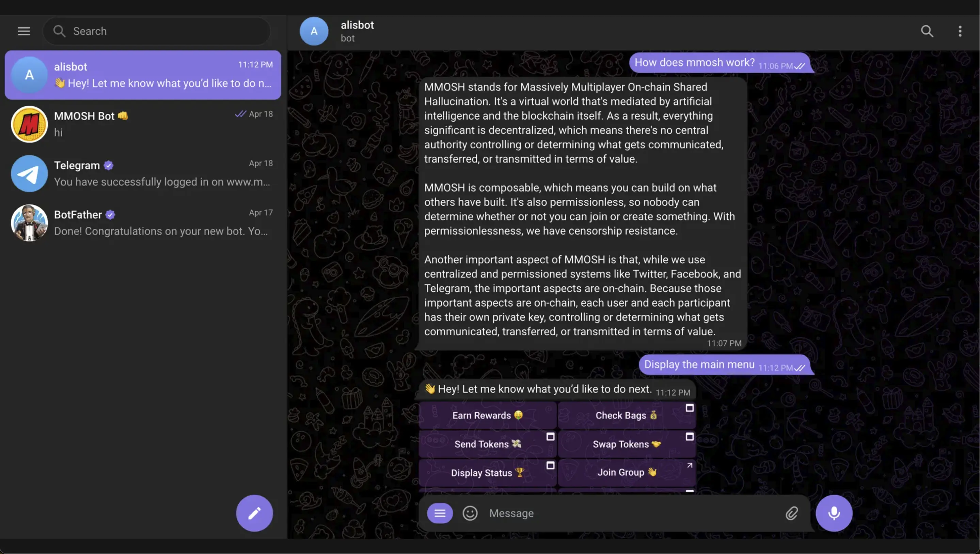The image size is (980, 554).
Task: Open the Telegram service notifications chat
Action: (x=143, y=174)
